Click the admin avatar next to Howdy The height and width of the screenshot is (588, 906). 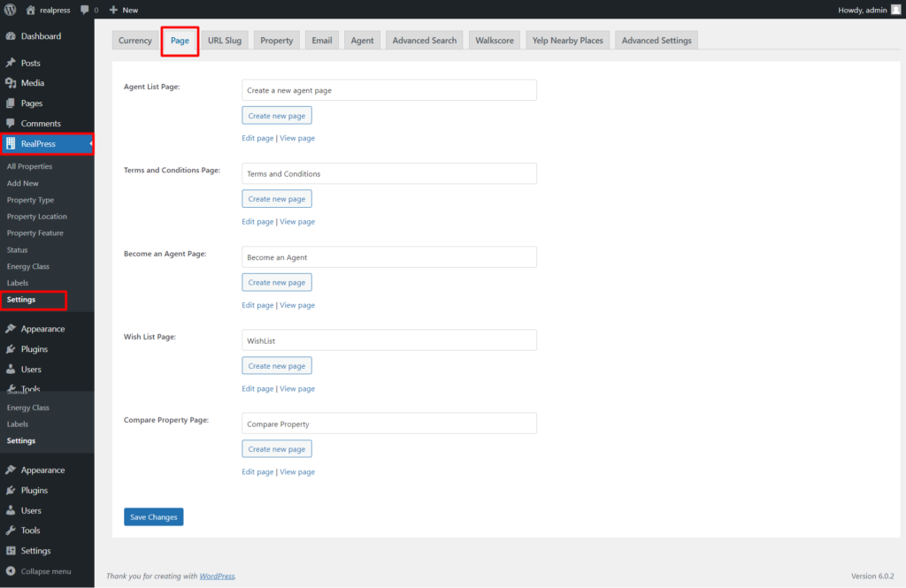[x=896, y=10]
